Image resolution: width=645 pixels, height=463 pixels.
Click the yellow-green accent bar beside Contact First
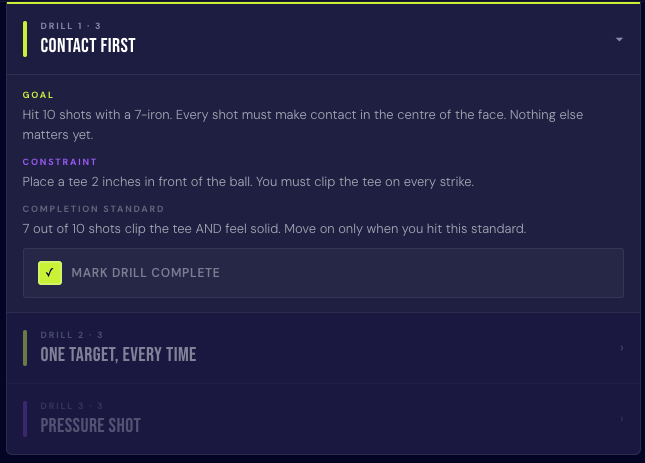coord(25,38)
